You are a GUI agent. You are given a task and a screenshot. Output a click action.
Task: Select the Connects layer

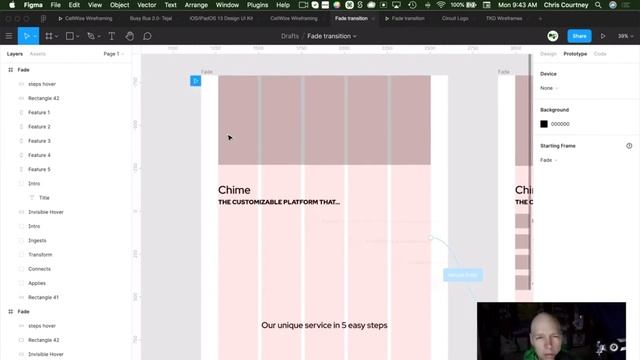[x=39, y=269]
